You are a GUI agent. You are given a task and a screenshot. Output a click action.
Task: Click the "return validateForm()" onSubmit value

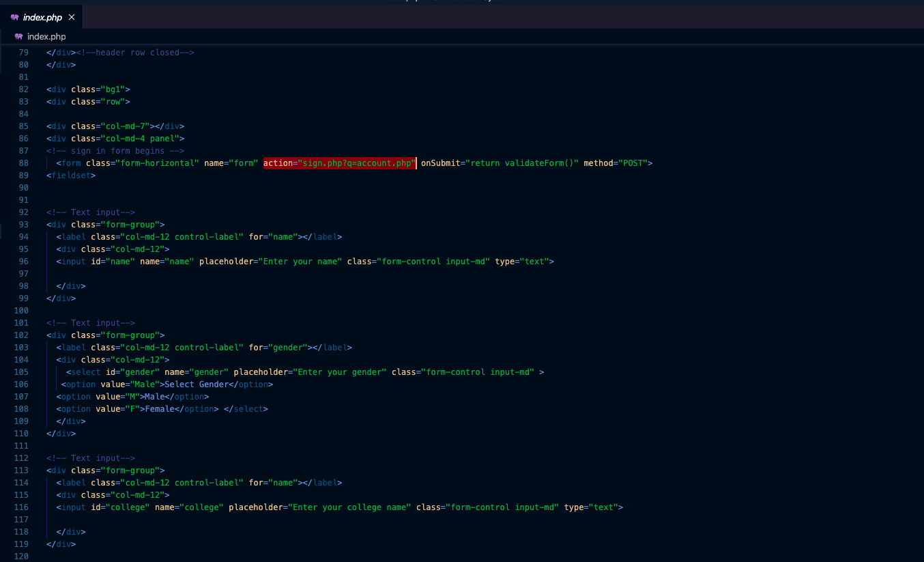523,163
